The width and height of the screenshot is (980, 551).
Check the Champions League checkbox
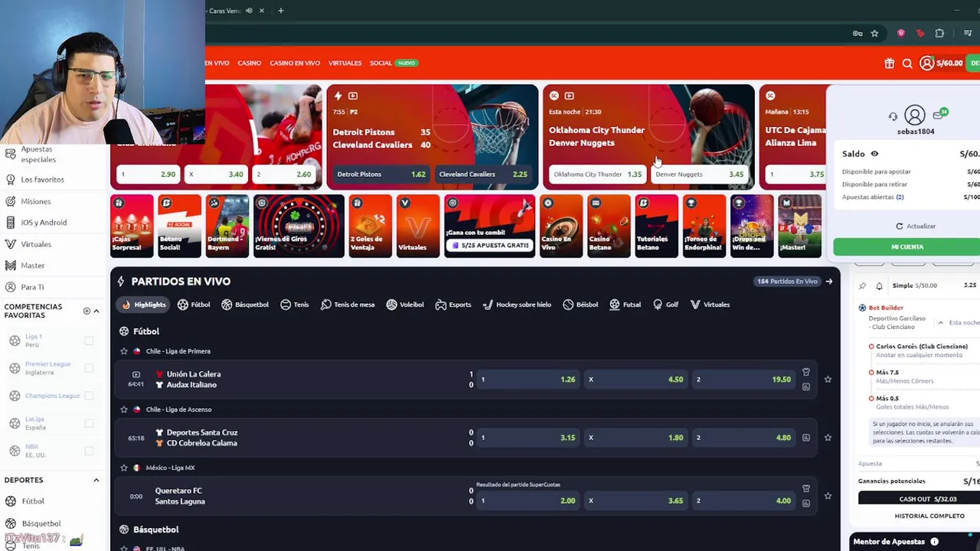tap(89, 396)
